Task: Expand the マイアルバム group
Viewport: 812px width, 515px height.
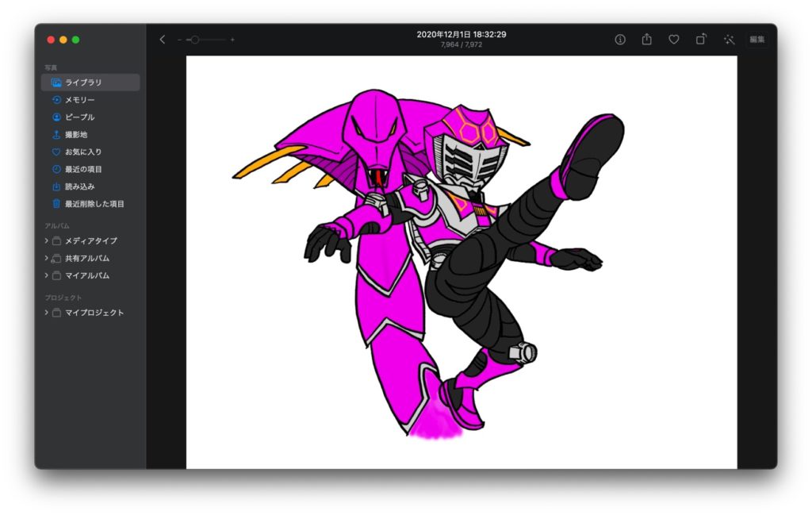Action: (46, 275)
